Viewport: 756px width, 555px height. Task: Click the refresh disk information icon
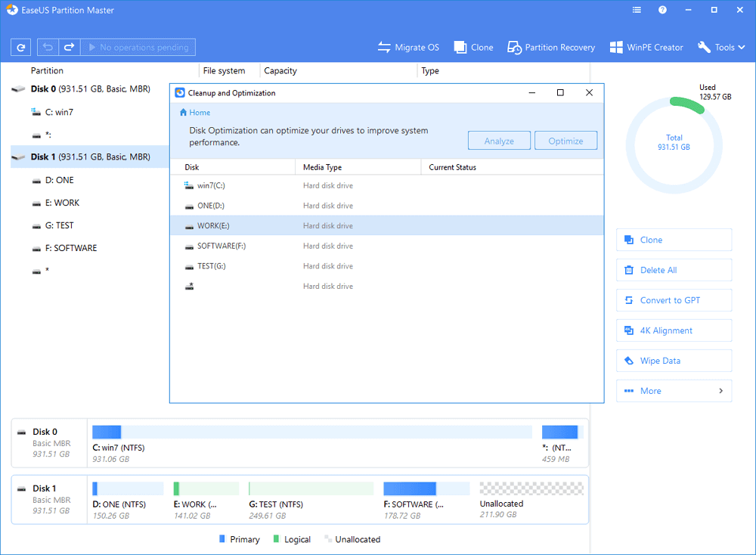click(20, 47)
